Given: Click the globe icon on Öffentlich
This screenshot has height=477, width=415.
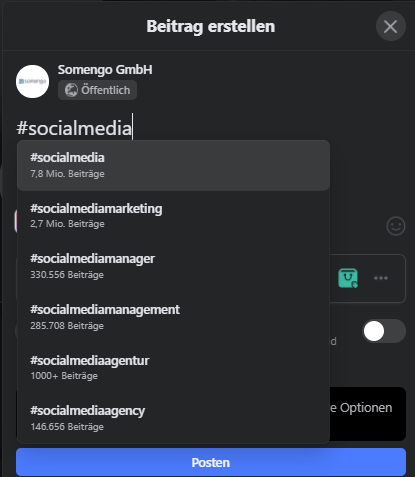Looking at the screenshot, I should [71, 90].
